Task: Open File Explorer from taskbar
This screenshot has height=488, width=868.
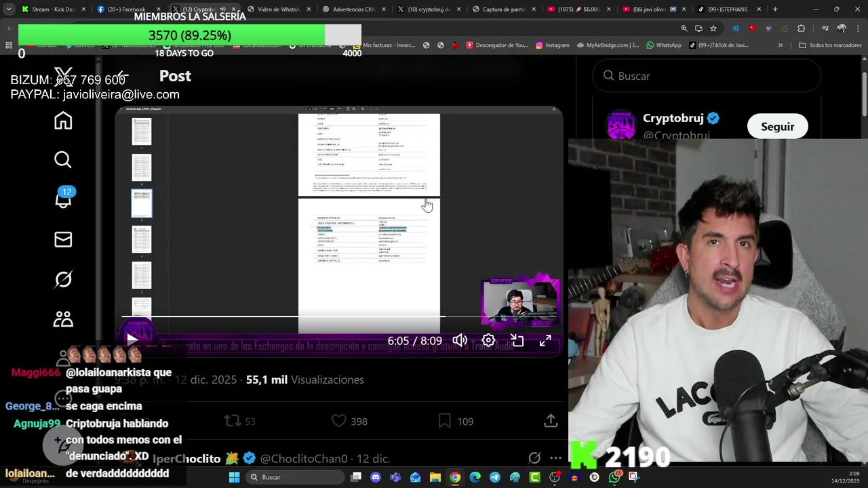Action: pos(435,477)
